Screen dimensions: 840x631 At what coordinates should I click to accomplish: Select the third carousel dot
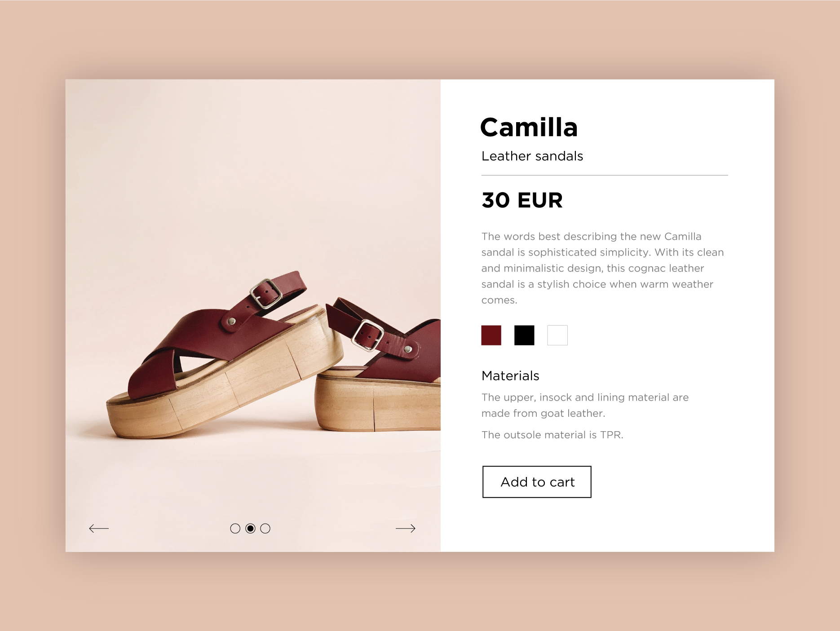(265, 529)
